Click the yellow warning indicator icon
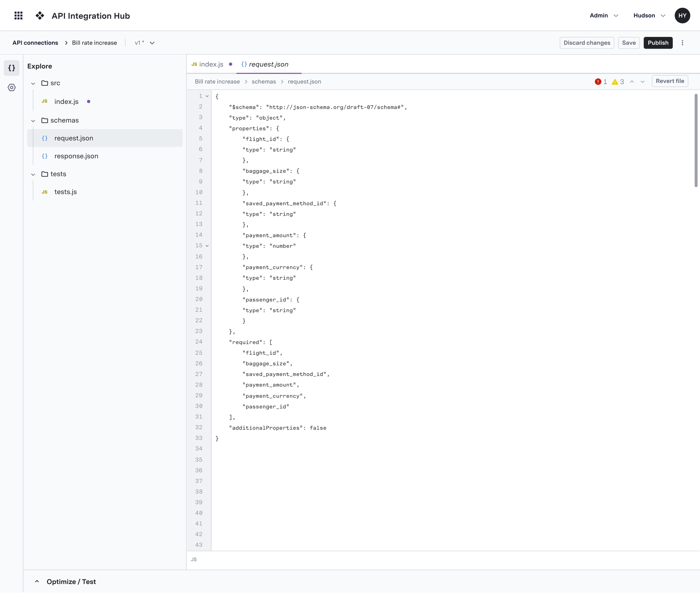 (x=615, y=82)
